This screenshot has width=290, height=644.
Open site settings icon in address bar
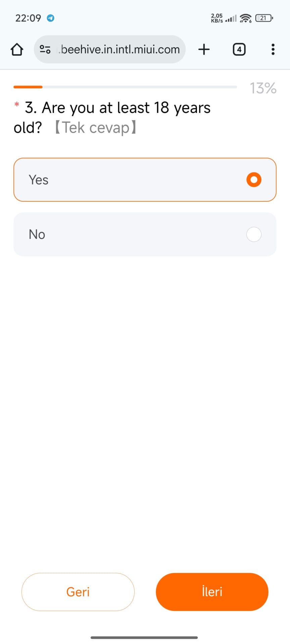point(45,49)
